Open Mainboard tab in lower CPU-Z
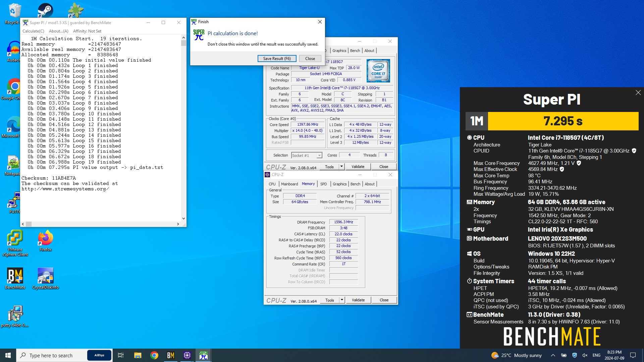The width and height of the screenshot is (644, 362). pos(289,184)
